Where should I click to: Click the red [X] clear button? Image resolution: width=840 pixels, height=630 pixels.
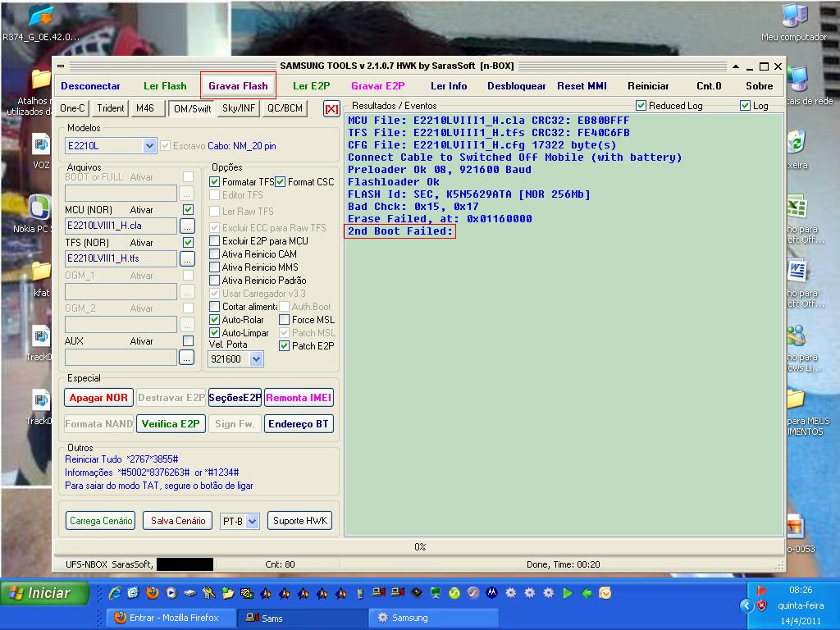coord(331,109)
